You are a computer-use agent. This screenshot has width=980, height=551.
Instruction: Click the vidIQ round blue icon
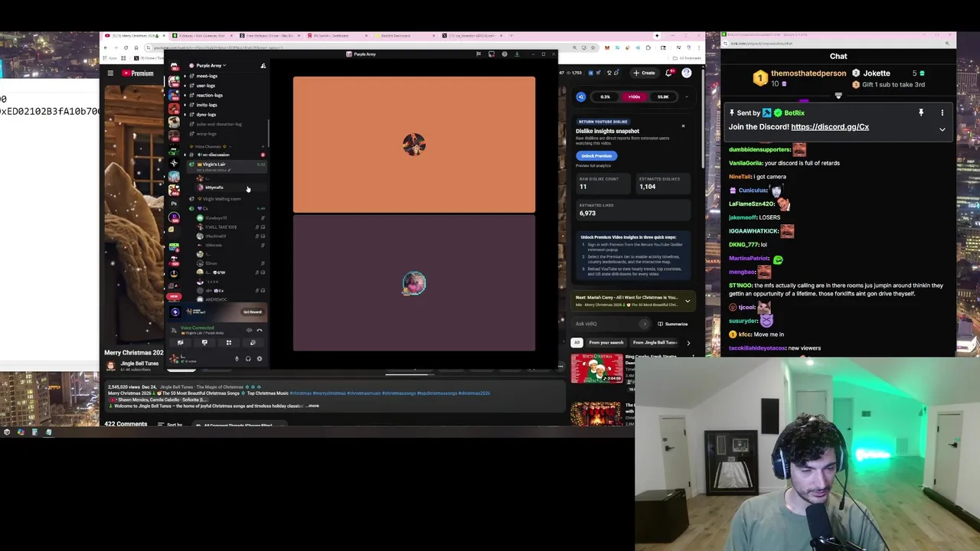point(581,96)
